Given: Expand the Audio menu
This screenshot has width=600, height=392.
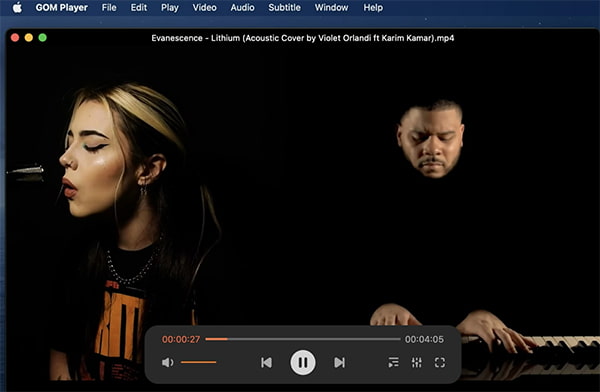Looking at the screenshot, I should [x=242, y=8].
